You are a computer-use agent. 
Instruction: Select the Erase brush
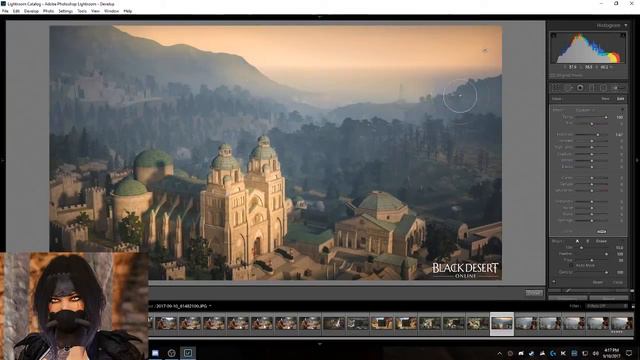point(601,241)
